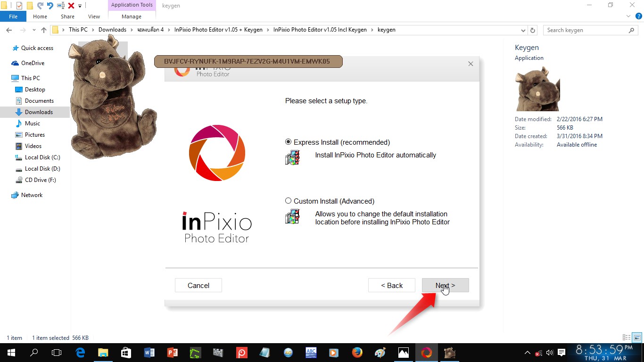Go up one folder level
This screenshot has height=362, width=644.
tap(44, 30)
